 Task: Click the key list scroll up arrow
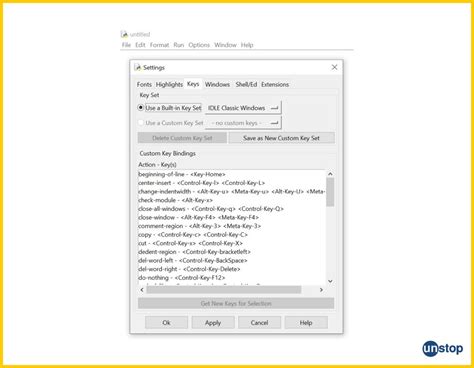click(x=330, y=174)
